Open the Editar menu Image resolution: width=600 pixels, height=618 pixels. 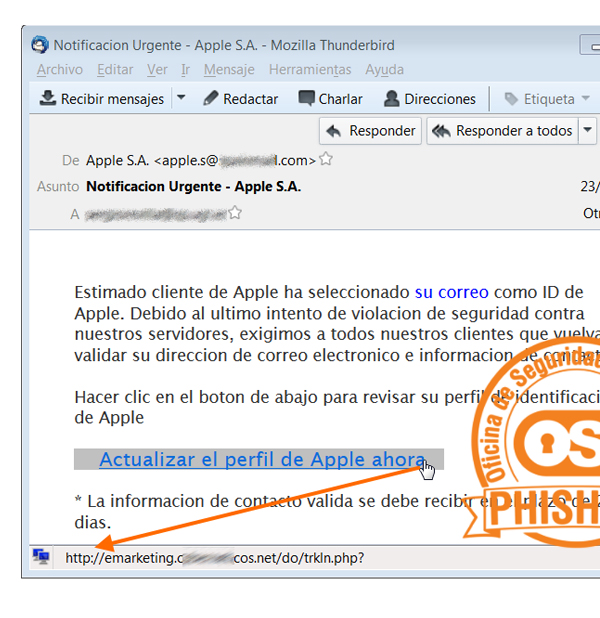[x=115, y=70]
